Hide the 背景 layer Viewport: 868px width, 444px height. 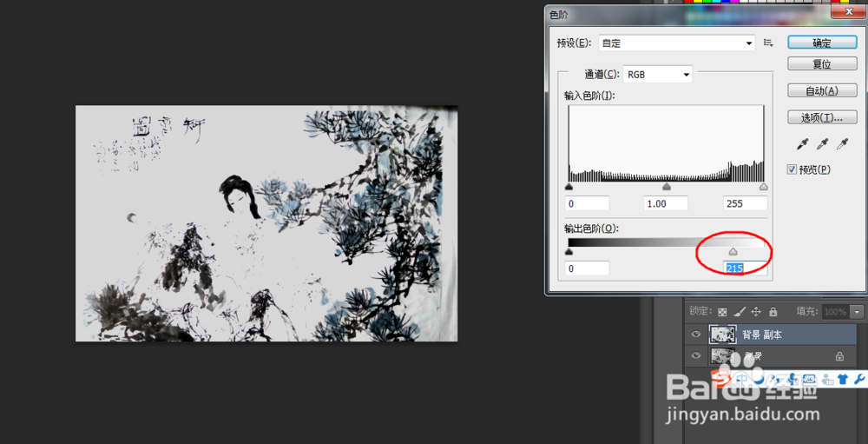[696, 355]
